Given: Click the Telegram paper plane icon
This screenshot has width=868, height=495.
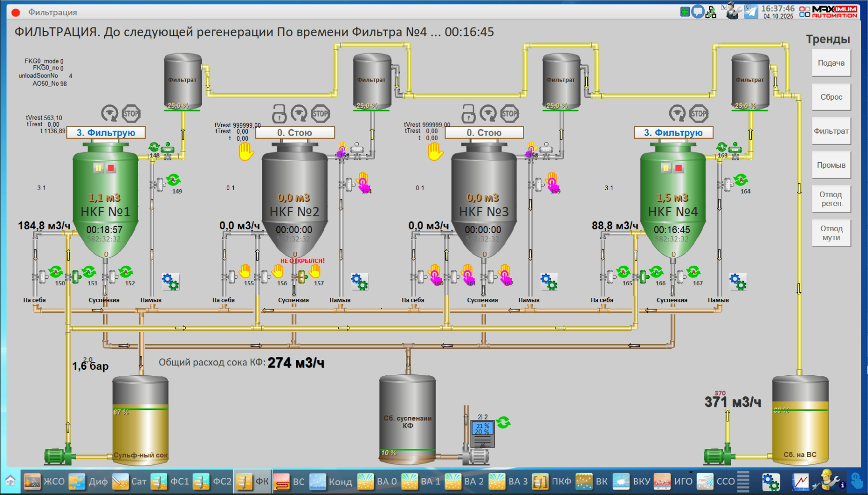Looking at the screenshot, I should pyautogui.click(x=751, y=12).
